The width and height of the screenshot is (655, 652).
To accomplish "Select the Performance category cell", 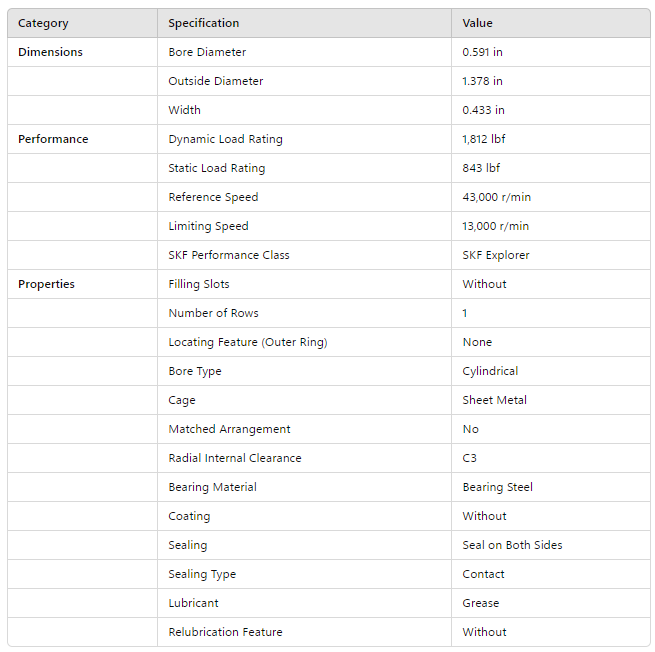I will (53, 139).
